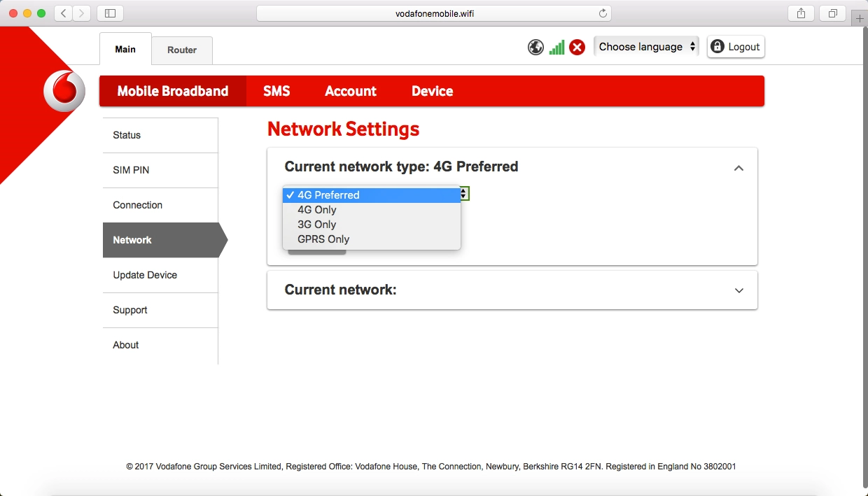Open the SMS menu

tap(276, 91)
